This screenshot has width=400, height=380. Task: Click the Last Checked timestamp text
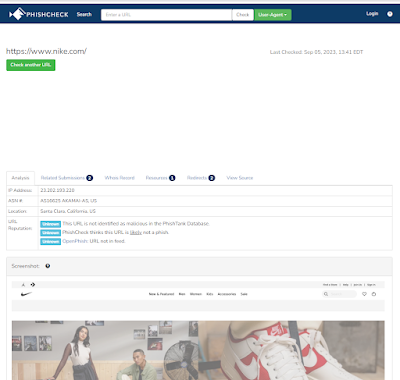(x=316, y=52)
